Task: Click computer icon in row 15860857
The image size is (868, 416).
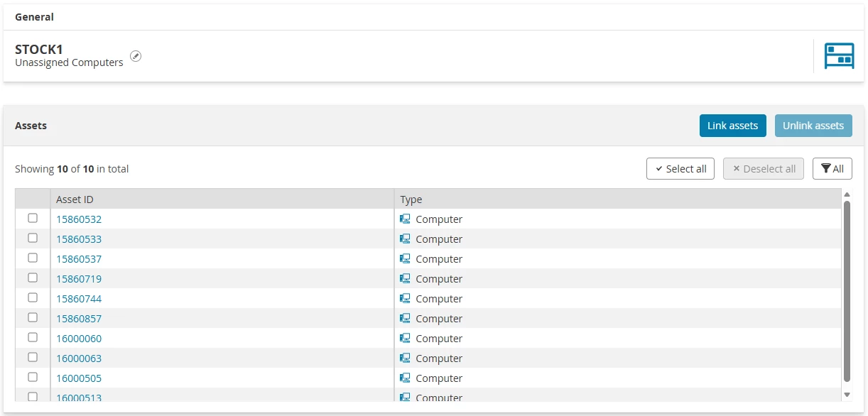Action: (x=406, y=319)
